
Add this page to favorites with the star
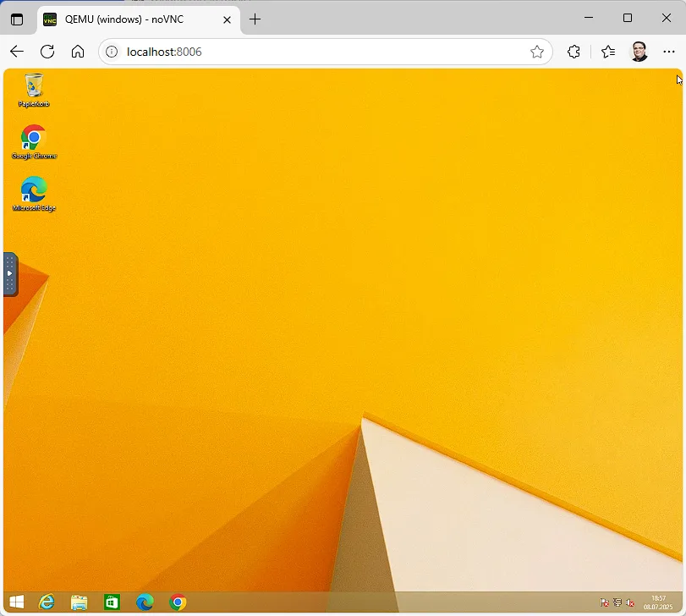(x=537, y=52)
